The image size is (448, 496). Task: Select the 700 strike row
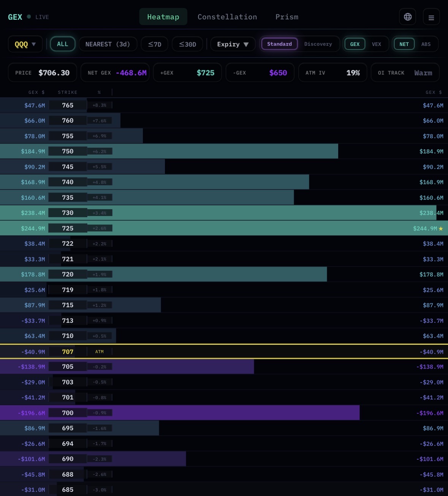[x=224, y=413]
